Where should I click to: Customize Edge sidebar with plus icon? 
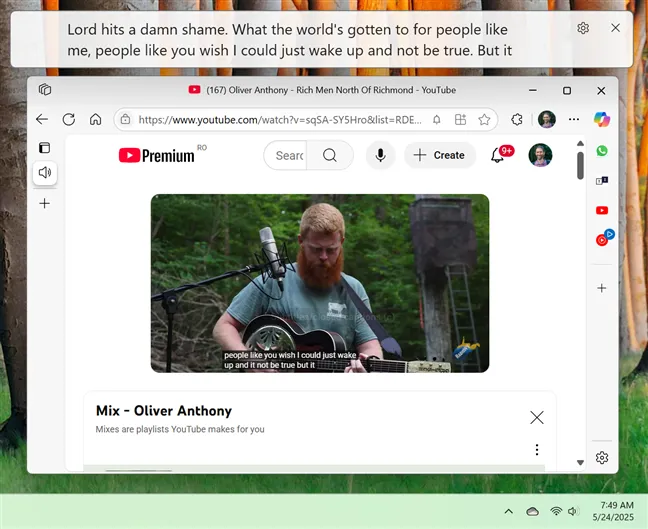coord(602,288)
